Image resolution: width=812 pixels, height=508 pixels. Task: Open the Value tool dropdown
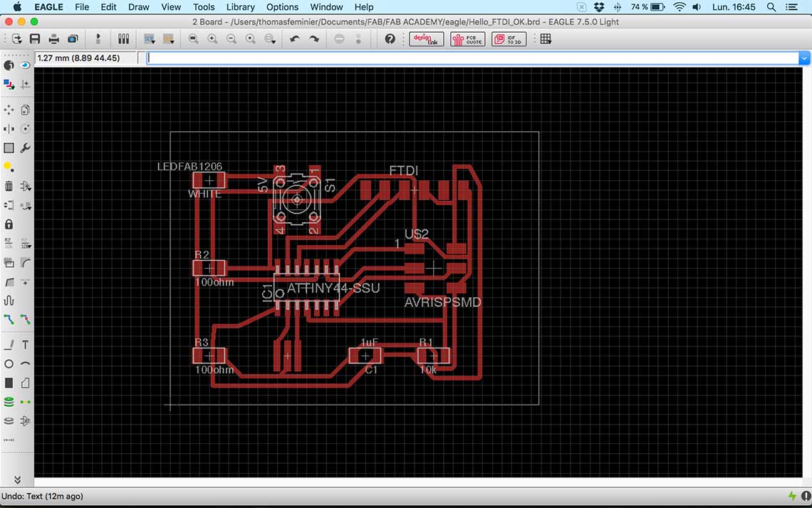click(x=26, y=244)
